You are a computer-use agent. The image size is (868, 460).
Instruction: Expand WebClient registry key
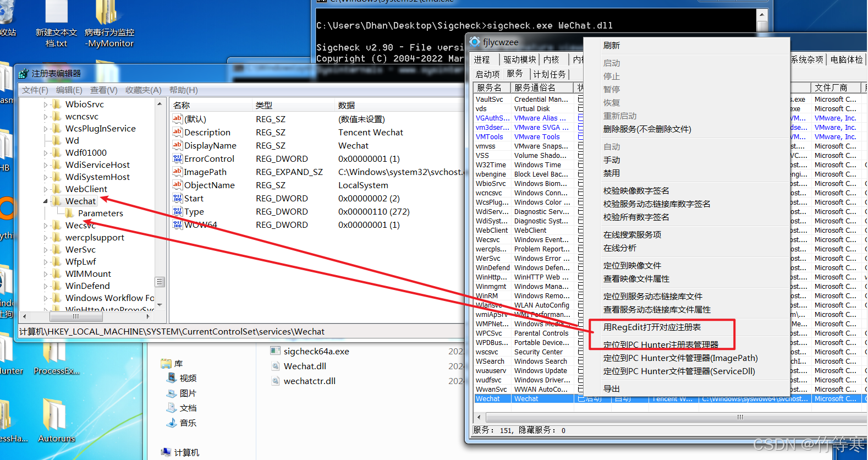tap(46, 189)
